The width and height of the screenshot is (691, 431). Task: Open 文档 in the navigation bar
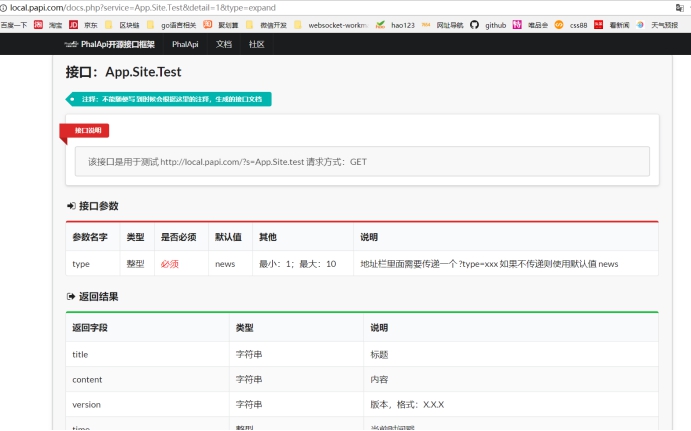click(224, 44)
